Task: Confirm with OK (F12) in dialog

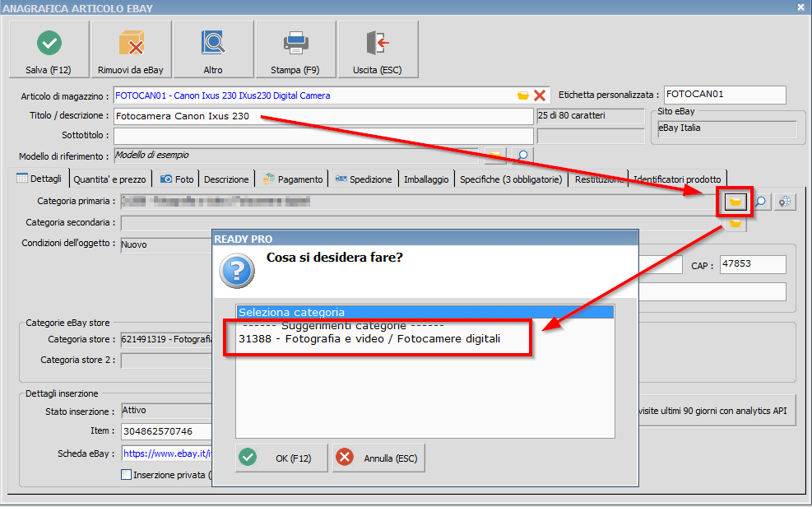Action: click(281, 458)
